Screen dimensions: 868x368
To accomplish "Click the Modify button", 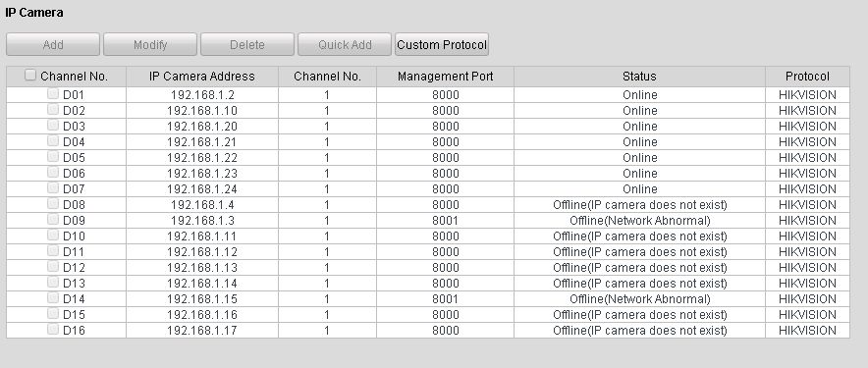I will coord(150,45).
